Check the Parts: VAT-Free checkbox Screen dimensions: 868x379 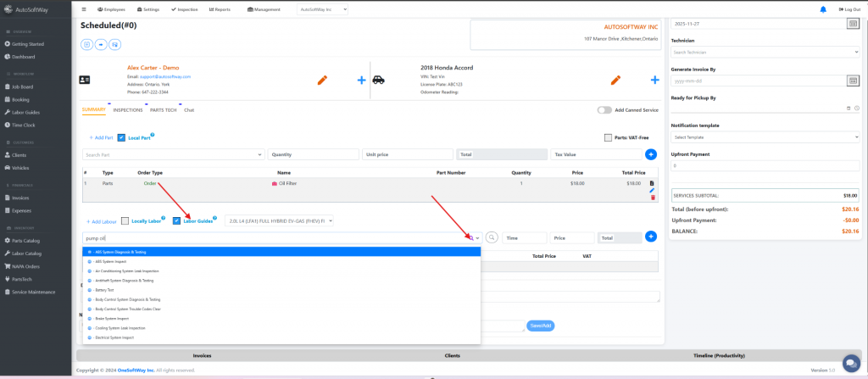click(x=609, y=137)
